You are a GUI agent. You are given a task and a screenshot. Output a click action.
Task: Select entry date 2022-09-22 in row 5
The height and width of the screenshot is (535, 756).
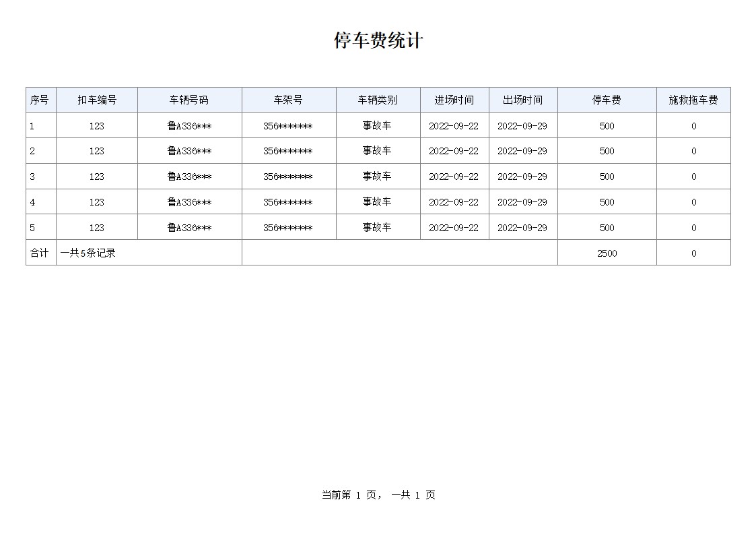point(454,228)
